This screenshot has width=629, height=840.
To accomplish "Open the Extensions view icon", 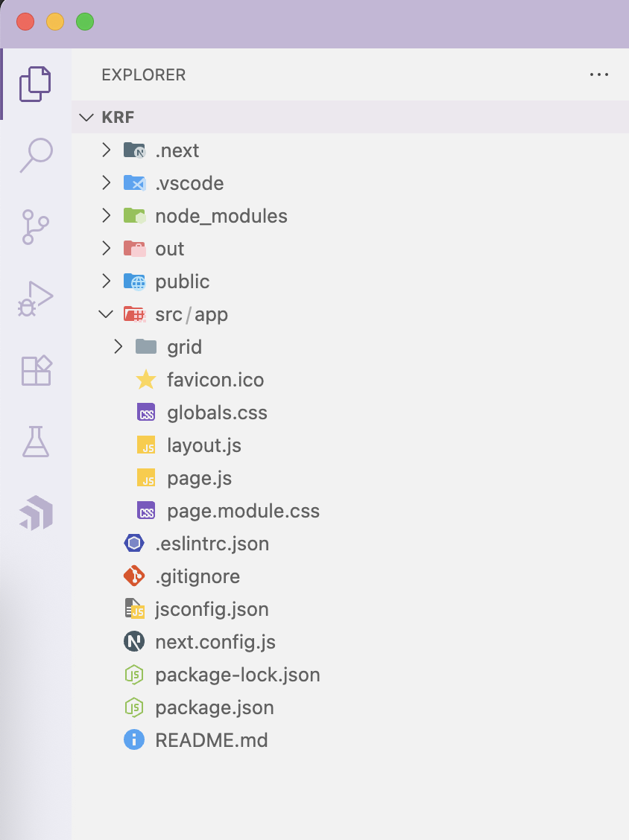I will point(36,370).
